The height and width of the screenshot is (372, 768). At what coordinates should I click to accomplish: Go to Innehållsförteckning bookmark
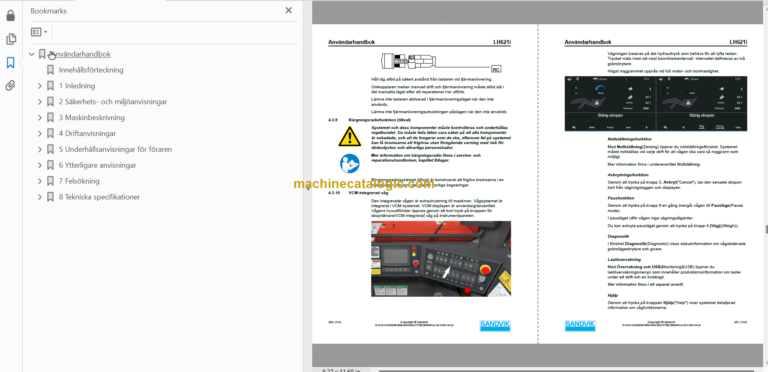91,70
